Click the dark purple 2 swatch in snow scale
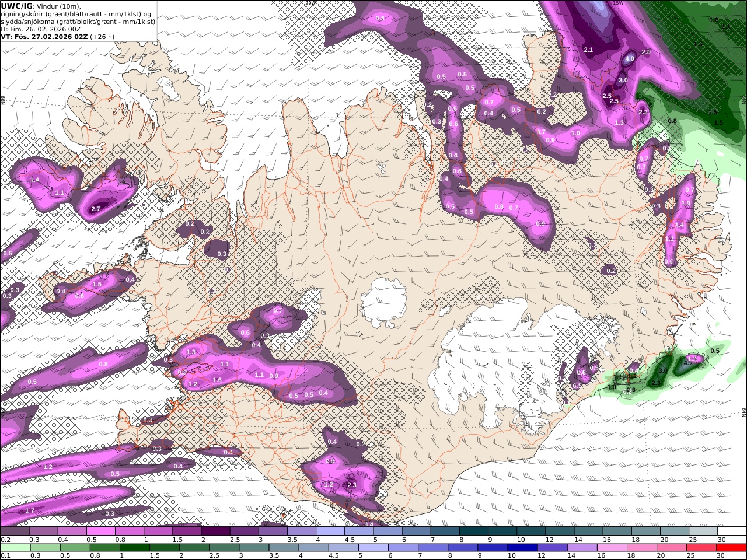The width and height of the screenshot is (747, 560). point(215,531)
